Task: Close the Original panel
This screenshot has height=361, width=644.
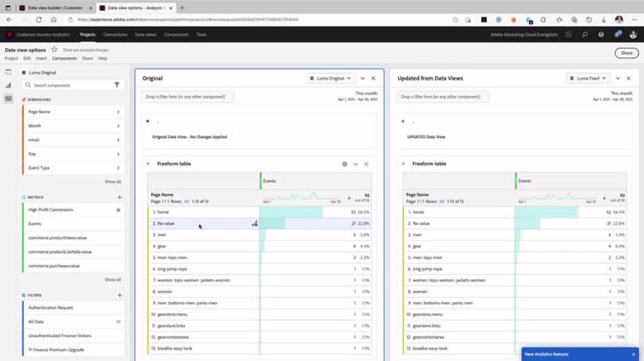Action: tap(374, 78)
